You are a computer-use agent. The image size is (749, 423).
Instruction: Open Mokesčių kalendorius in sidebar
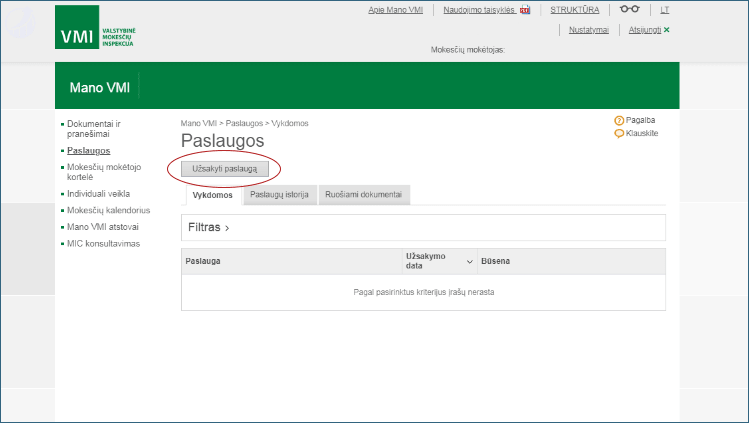(x=108, y=210)
